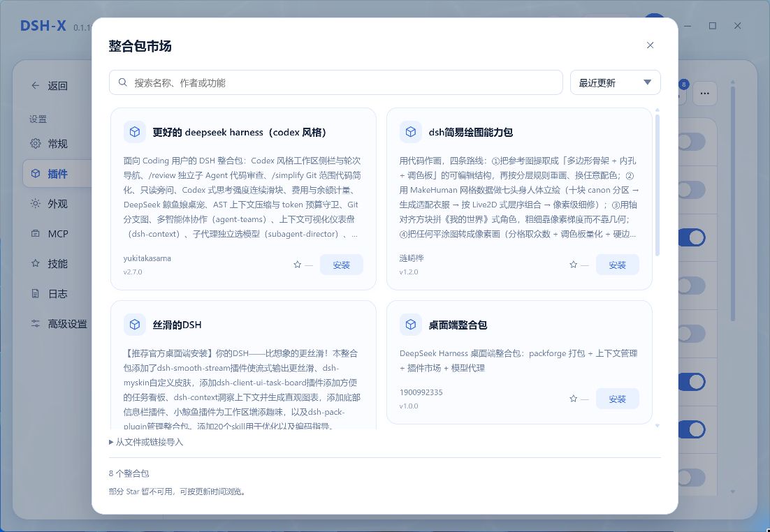Open the 最近更新 sort dropdown
This screenshot has height=532, width=770.
(615, 83)
